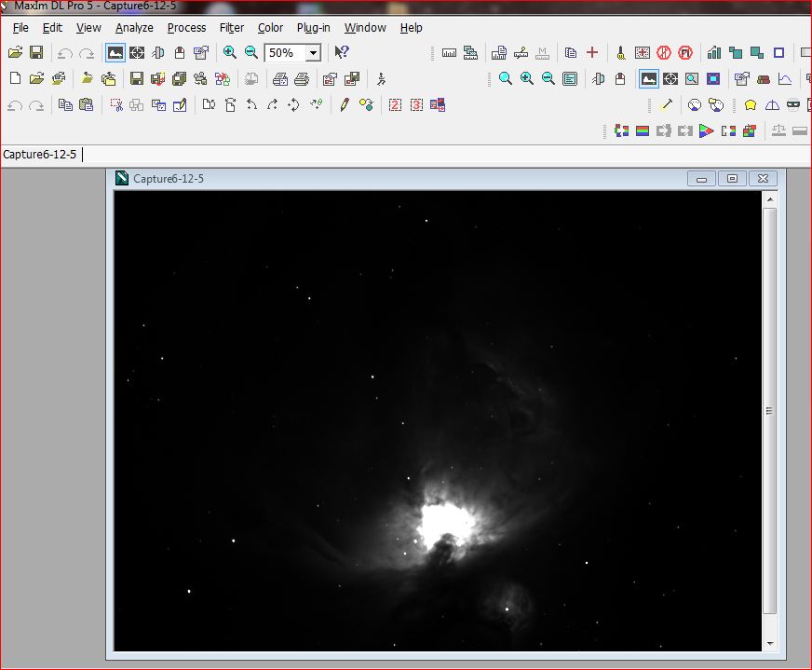
Task: Open the context help arrow tool
Action: tap(342, 53)
